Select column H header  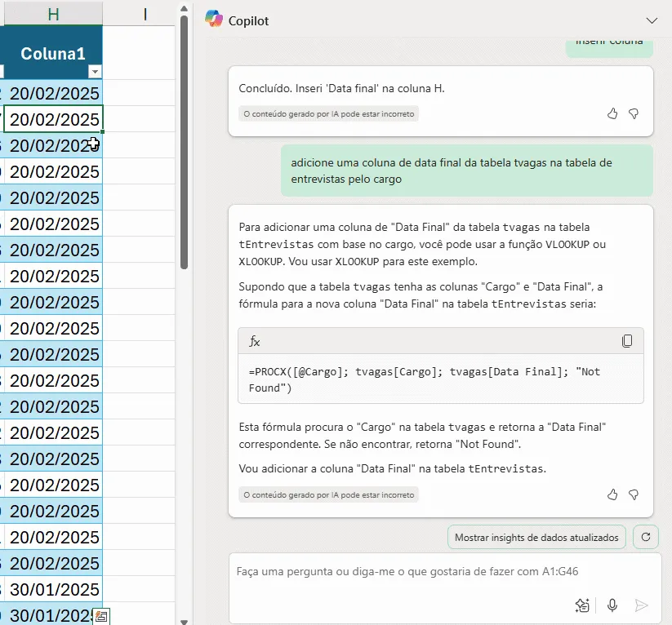coord(53,13)
